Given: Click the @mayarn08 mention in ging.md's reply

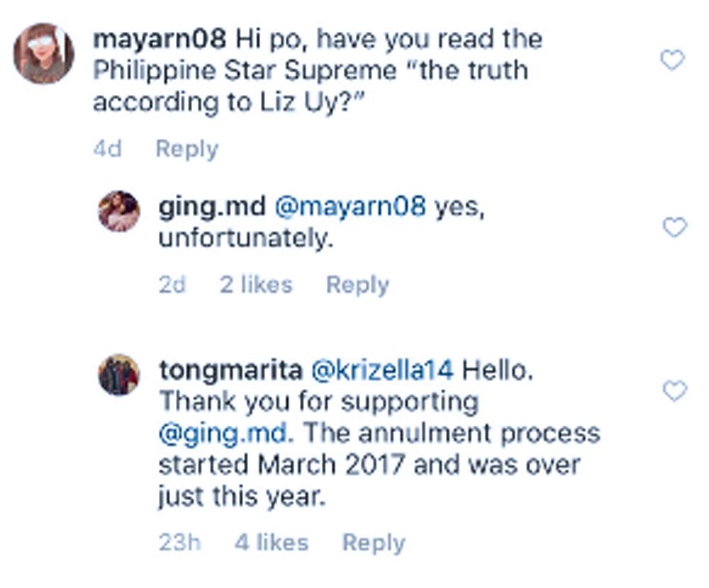Looking at the screenshot, I should pos(350,206).
